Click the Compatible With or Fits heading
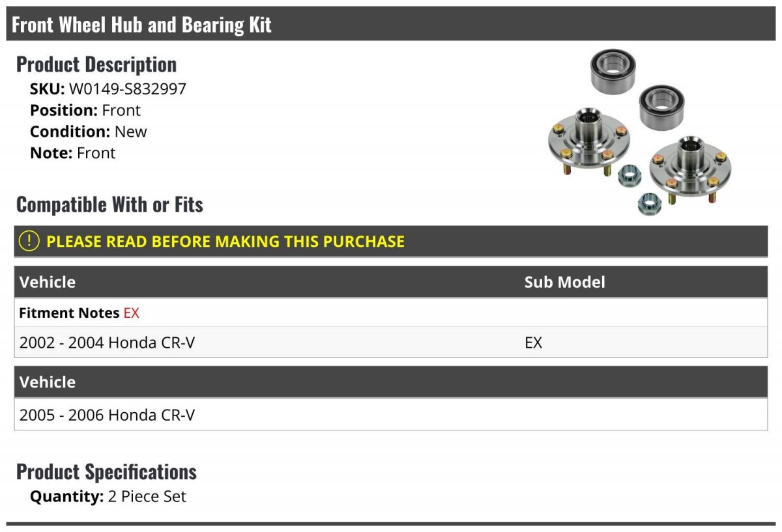This screenshot has height=532, width=782. pos(109,204)
